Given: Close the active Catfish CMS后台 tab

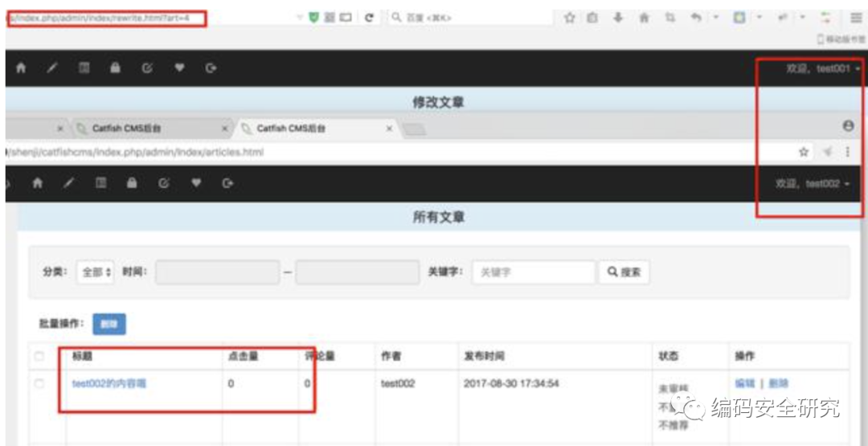Looking at the screenshot, I should click(389, 129).
